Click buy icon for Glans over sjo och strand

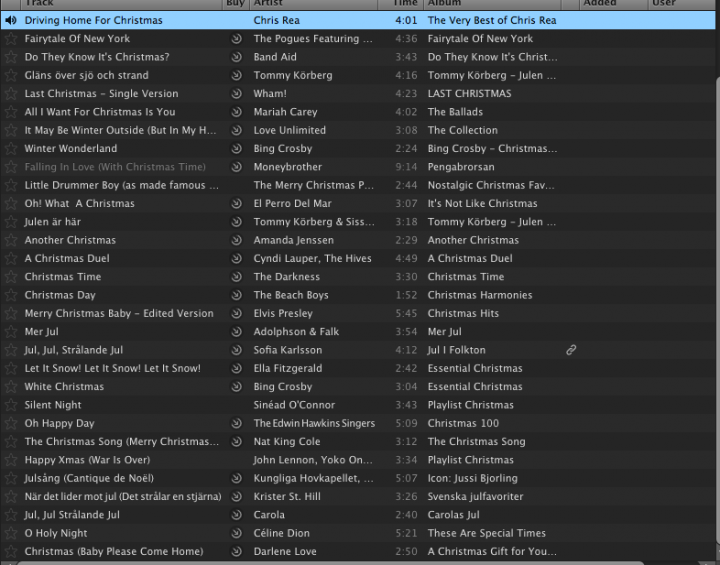[x=236, y=75]
